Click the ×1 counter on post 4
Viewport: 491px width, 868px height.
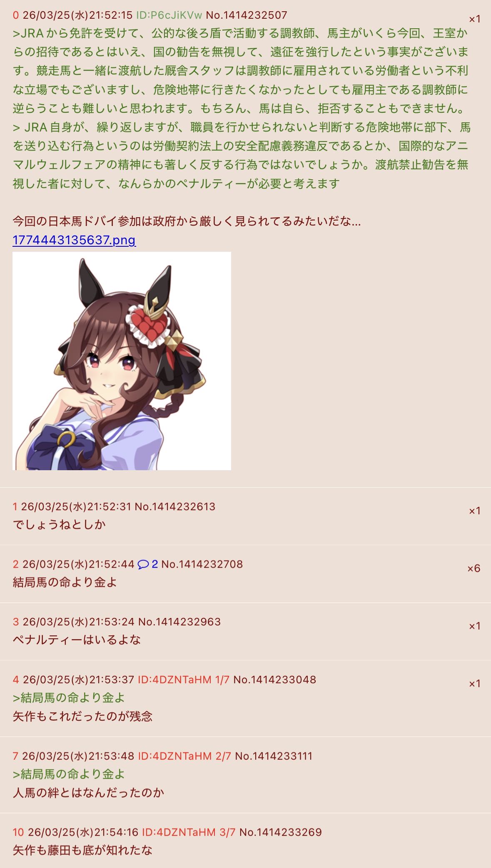475,684
